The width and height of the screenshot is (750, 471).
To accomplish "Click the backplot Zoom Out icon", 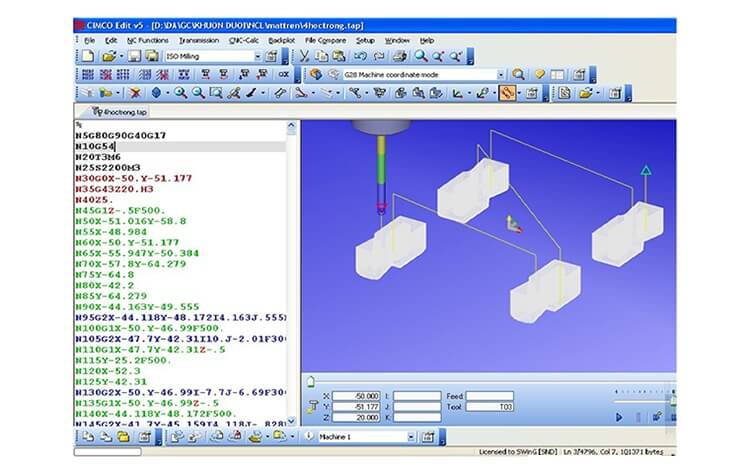I will click(198, 93).
